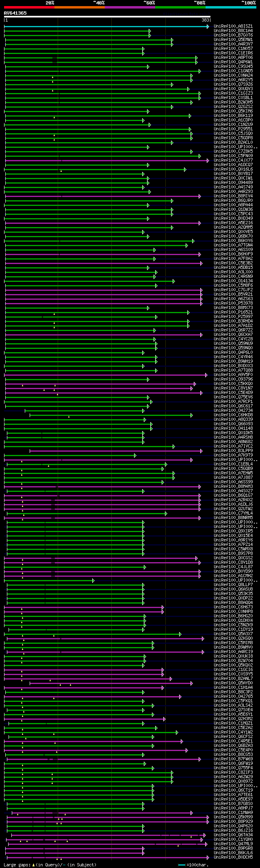Select the UniRef100_A7RCP1 label

tap(233, 402)
